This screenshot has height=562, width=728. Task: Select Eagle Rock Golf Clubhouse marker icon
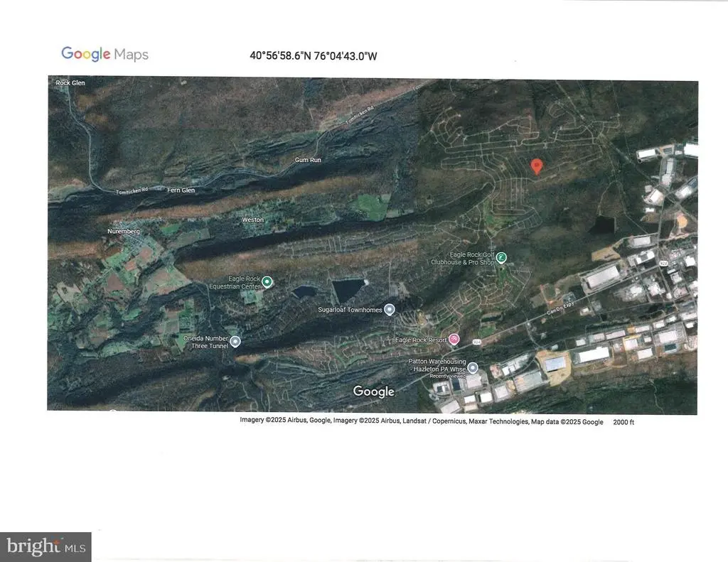(x=500, y=257)
